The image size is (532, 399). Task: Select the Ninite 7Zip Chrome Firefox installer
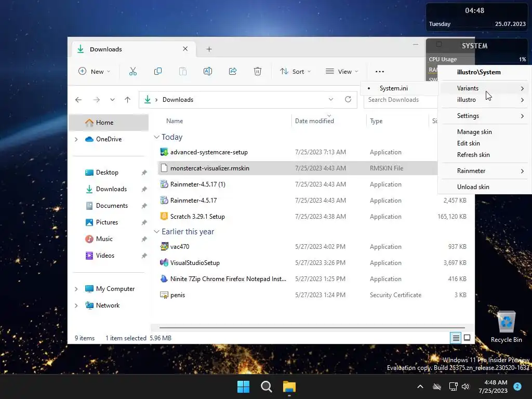223,279
